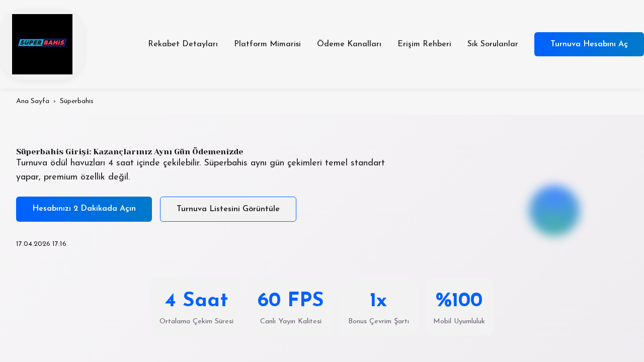
Task: Click Turnuva Hesabını Aç button
Action: [x=589, y=44]
